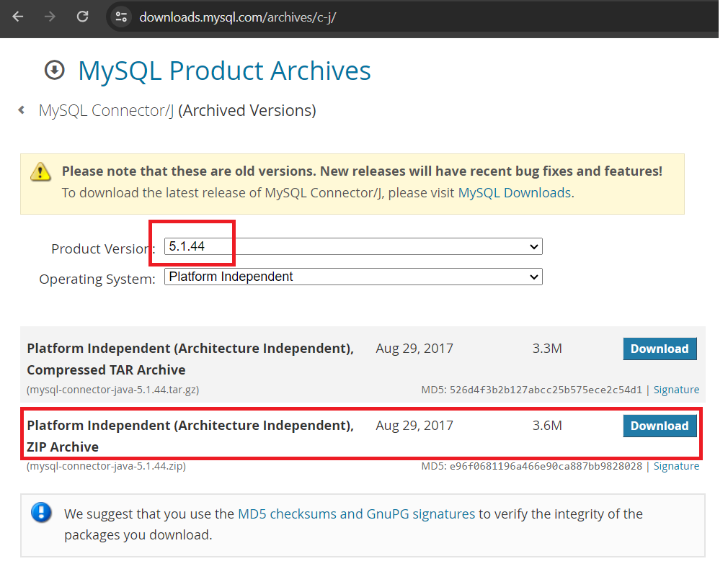The height and width of the screenshot is (569, 728).
Task: Click the browser forward arrow
Action: point(50,17)
